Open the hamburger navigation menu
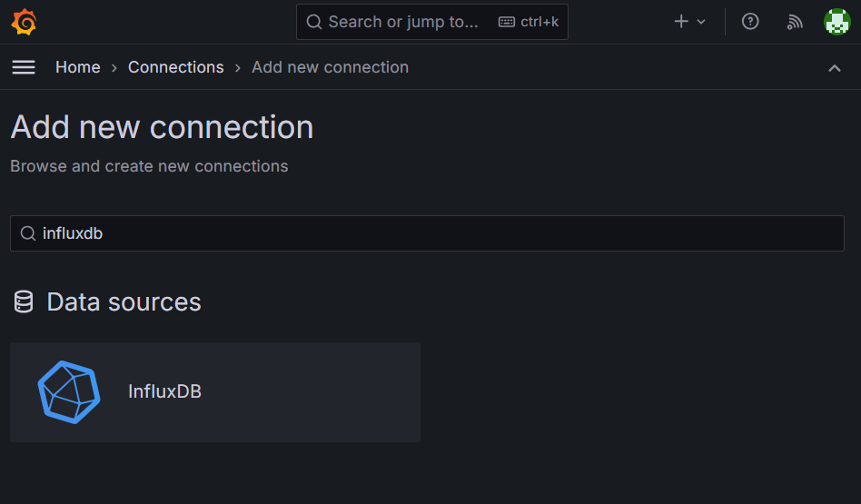This screenshot has height=504, width=861. [24, 67]
